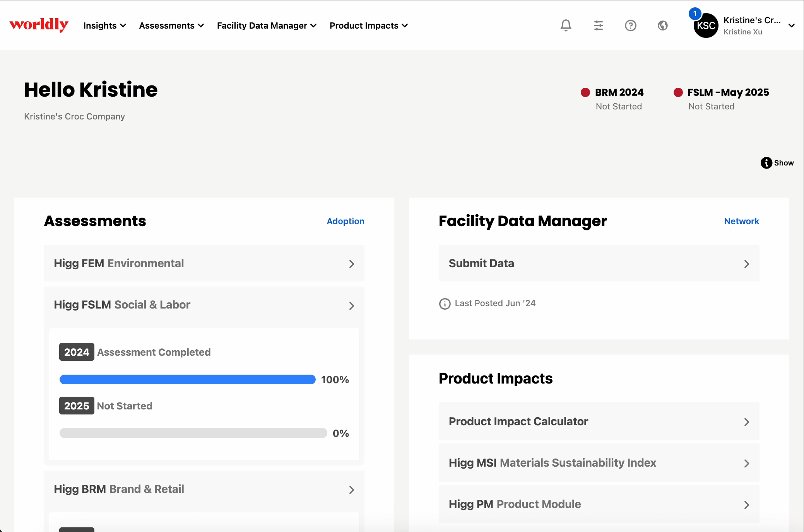Click the Higg FEM Environmental label
The image size is (804, 532).
point(119,263)
